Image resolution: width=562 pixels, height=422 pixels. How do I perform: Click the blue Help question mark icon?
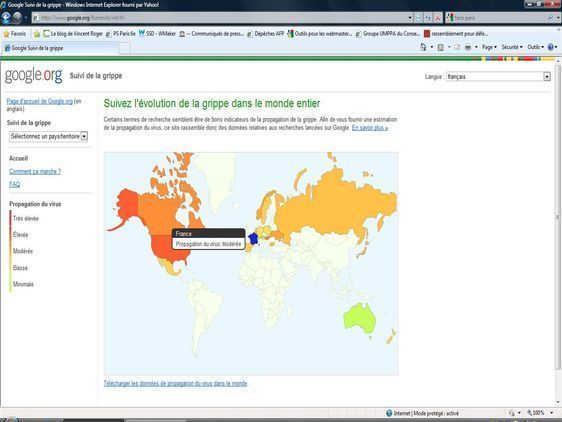tap(551, 47)
